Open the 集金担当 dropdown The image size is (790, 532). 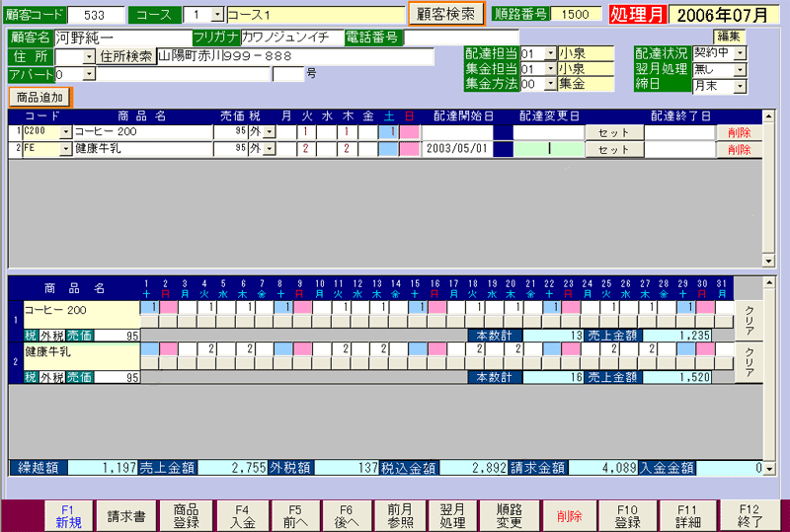551,68
